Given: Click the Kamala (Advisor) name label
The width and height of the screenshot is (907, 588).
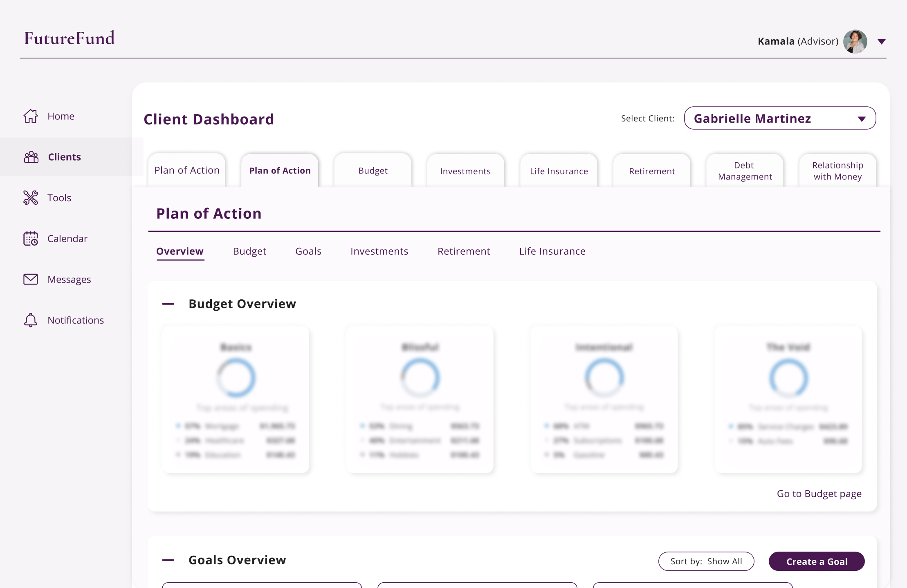Looking at the screenshot, I should coord(798,41).
